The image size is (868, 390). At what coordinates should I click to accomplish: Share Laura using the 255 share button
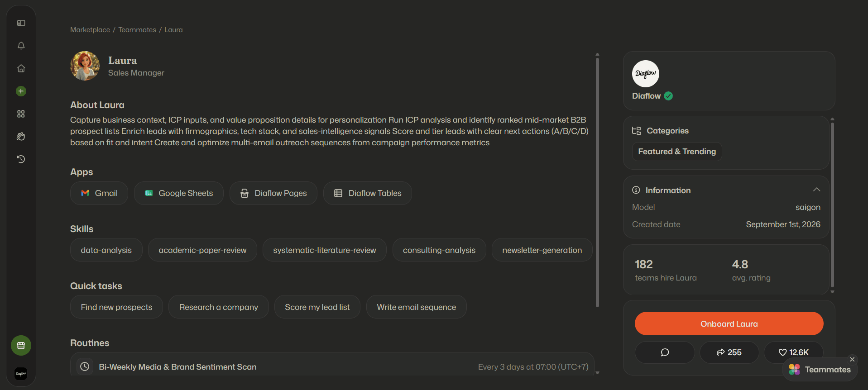coord(729,352)
